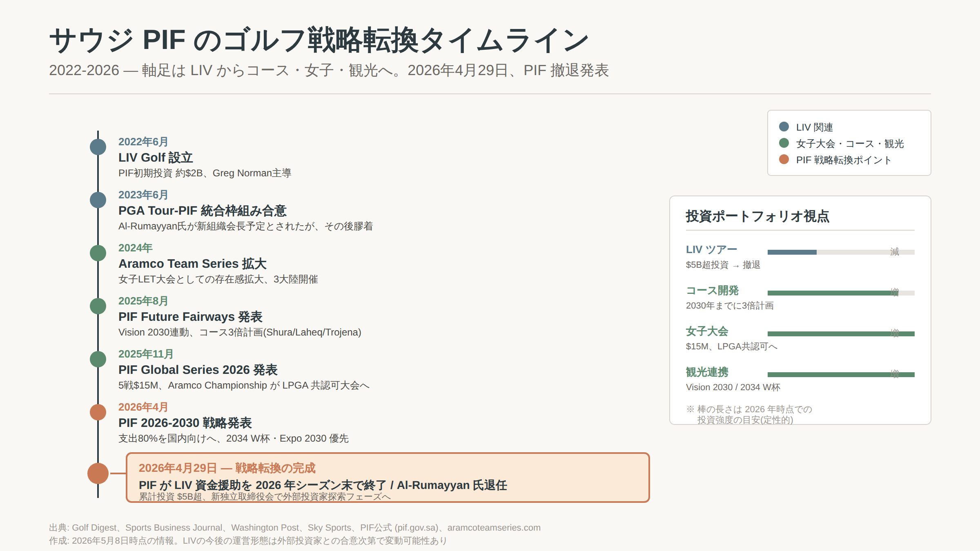The height and width of the screenshot is (551, 980).
Task: Select the heading PGA Tour-PIF 統合枠組み合意
Action: (203, 211)
